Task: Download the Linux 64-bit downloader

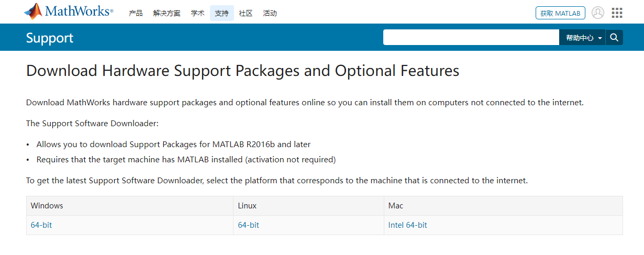Action: [248, 225]
